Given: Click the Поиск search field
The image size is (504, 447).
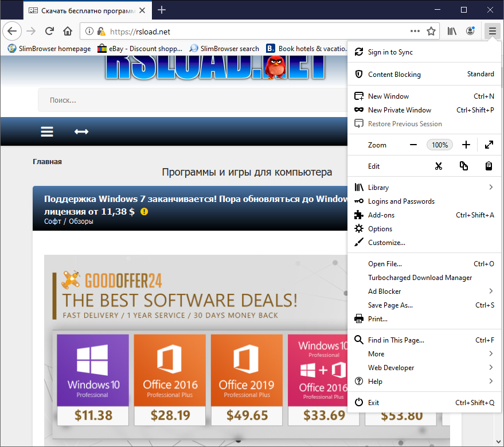Looking at the screenshot, I should [193, 100].
